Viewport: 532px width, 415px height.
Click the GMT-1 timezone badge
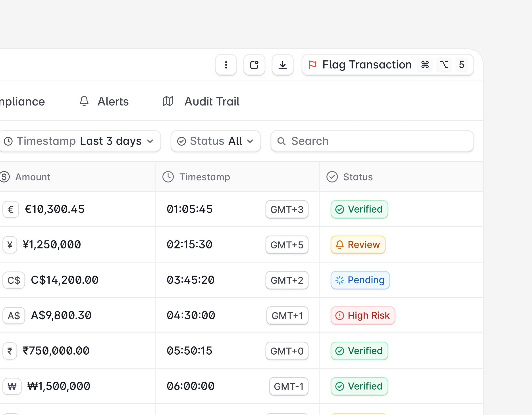click(288, 386)
